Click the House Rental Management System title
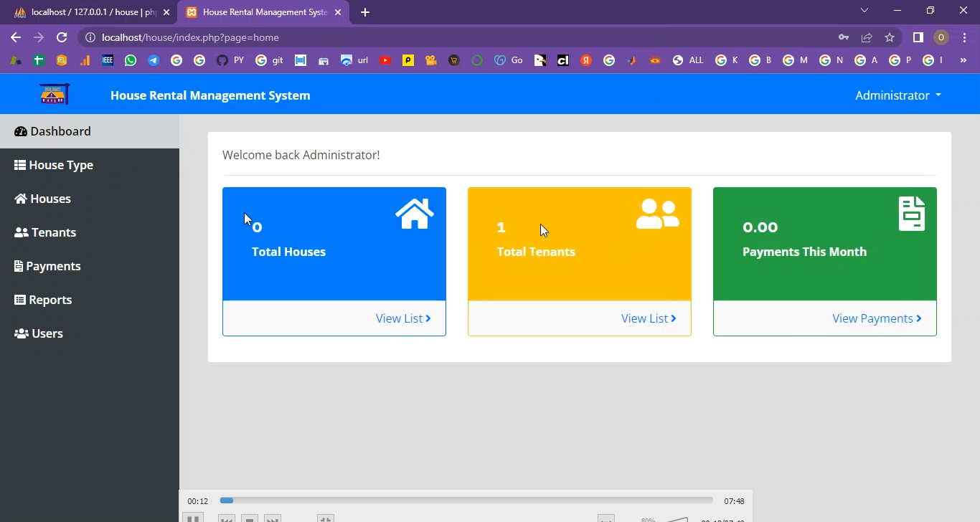The width and height of the screenshot is (980, 522). point(210,95)
